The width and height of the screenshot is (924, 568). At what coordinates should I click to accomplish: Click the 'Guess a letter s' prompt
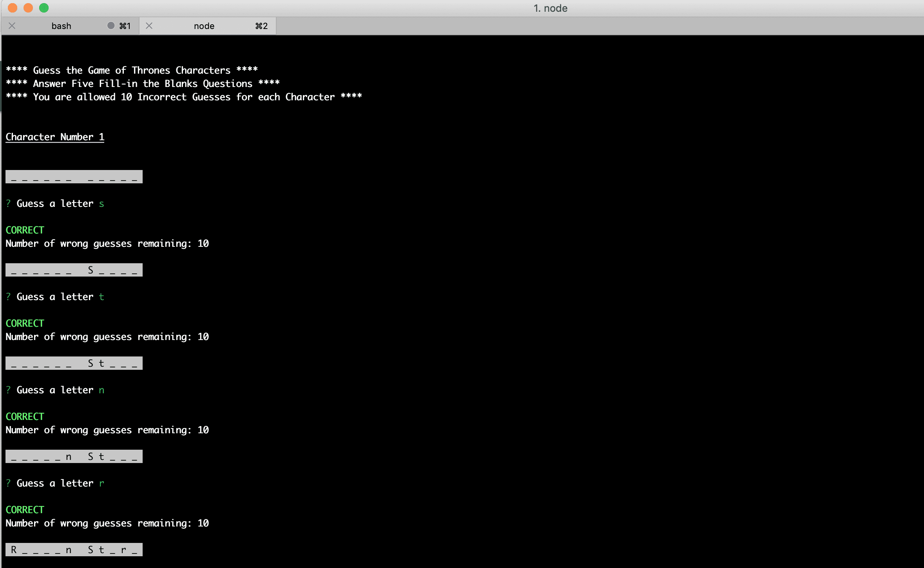click(x=55, y=203)
